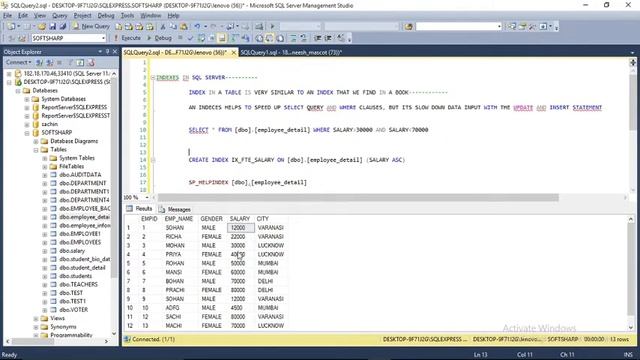Click the Paste icon in toolbar
640x360 pixels.
184,27
